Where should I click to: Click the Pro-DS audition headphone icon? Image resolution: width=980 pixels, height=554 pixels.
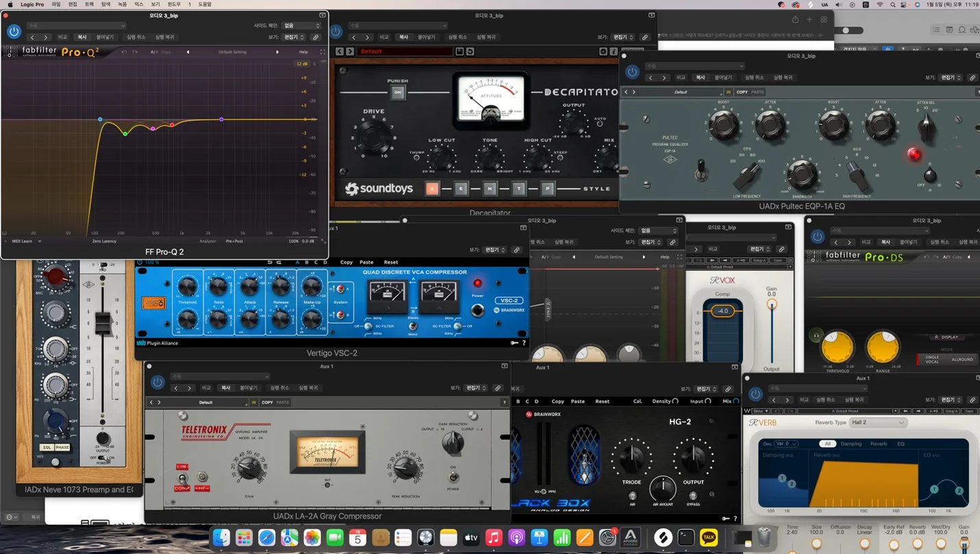click(x=816, y=335)
